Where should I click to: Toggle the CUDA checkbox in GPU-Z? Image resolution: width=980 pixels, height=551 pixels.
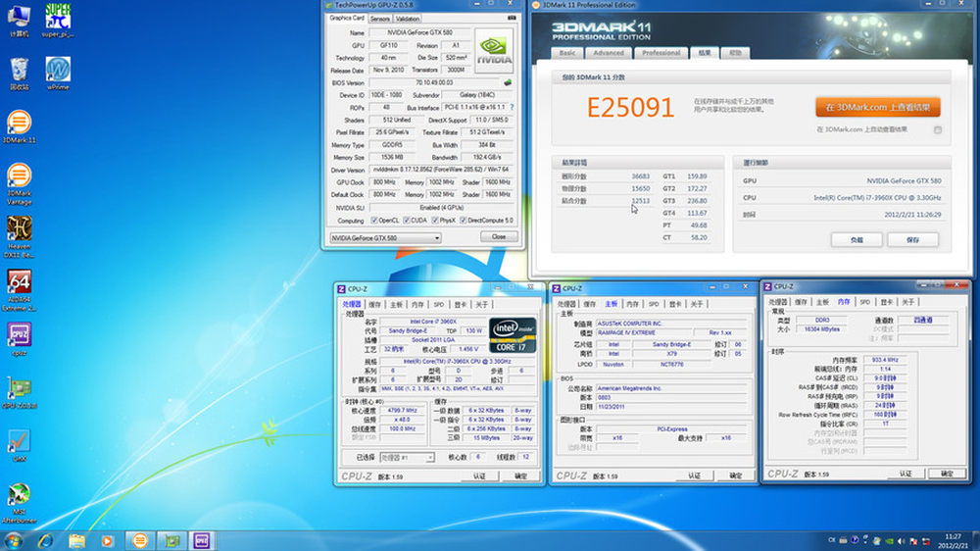pyautogui.click(x=407, y=221)
